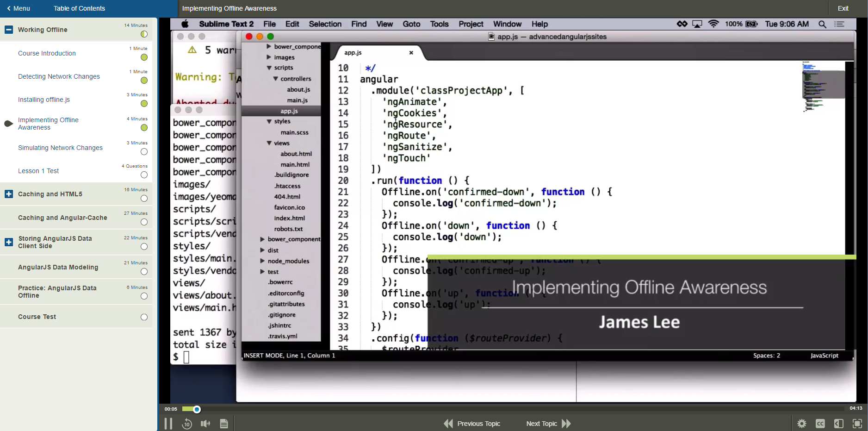Skip to Next Topic
The width and height of the screenshot is (868, 431).
pyautogui.click(x=548, y=424)
